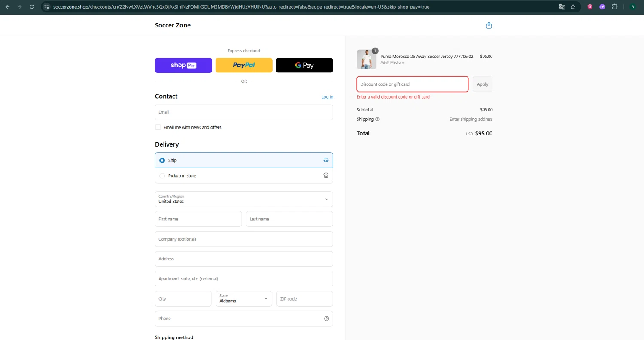Open the shopping bag cart icon
Image resolution: width=644 pixels, height=340 pixels.
pos(489,25)
